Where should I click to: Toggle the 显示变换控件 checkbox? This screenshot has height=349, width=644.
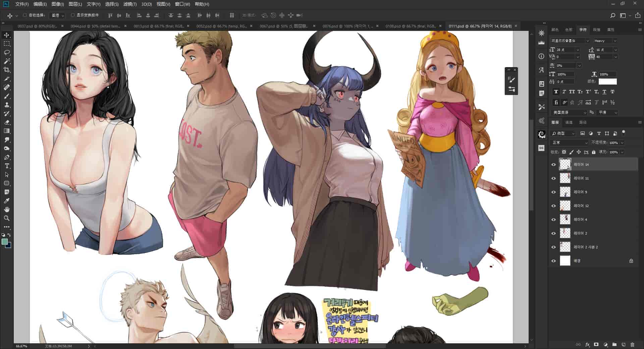pos(73,15)
